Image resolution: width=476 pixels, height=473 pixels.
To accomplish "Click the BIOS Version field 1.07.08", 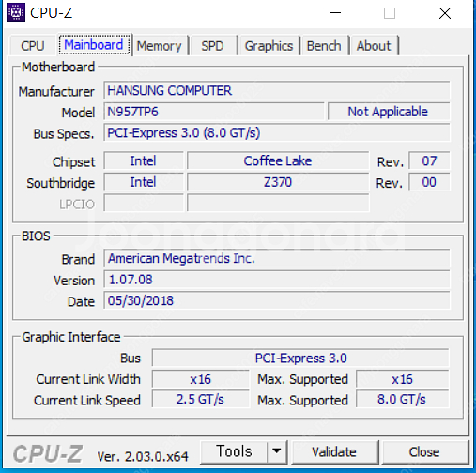I will pos(277,280).
